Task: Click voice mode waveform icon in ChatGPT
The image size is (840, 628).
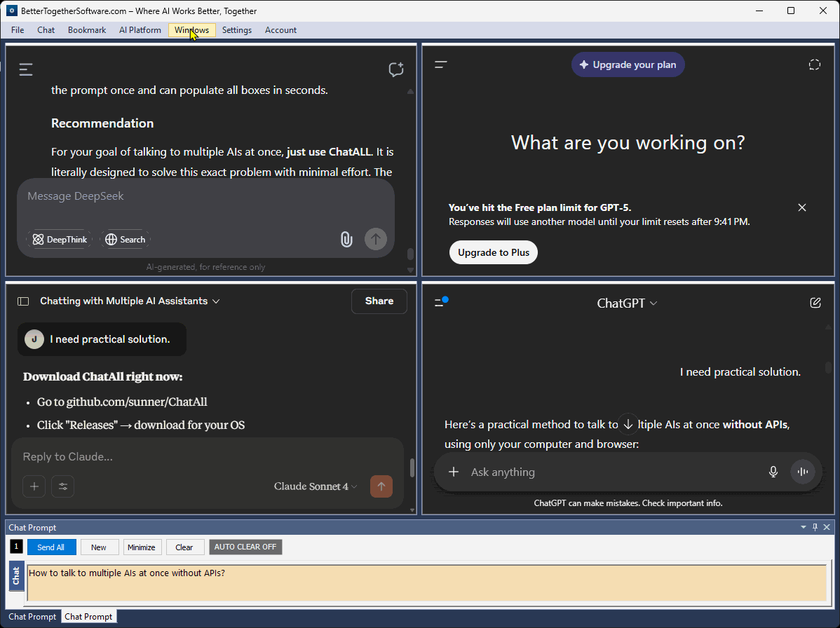Action: click(x=803, y=472)
